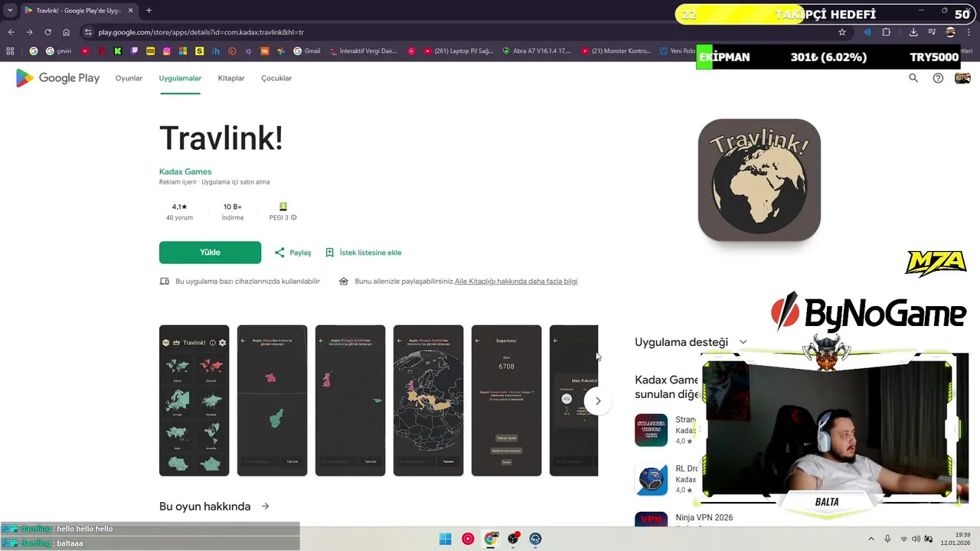Open the (21) Monster Kontro... bookmark

coord(616,51)
